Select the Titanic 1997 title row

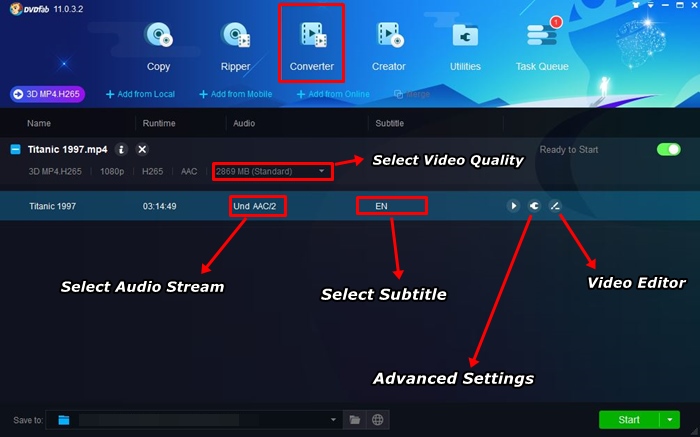click(350, 206)
